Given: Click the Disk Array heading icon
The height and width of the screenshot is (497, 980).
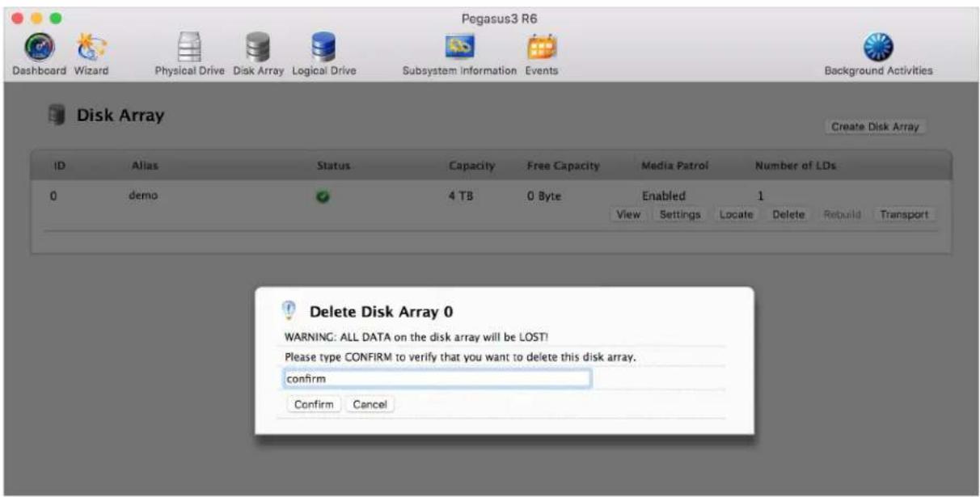Looking at the screenshot, I should tap(56, 116).
